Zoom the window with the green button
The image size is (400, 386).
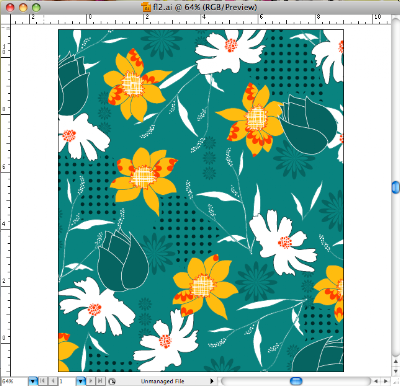tap(36, 7)
